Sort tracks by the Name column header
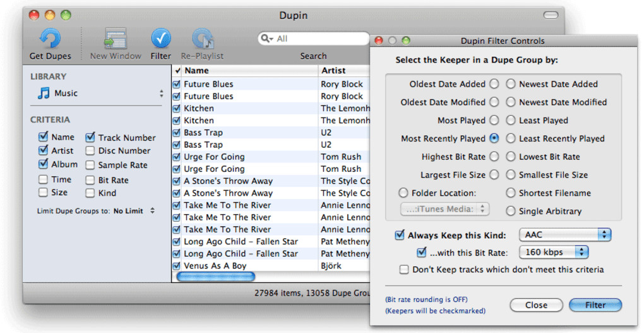The height and width of the screenshot is (333, 644). tap(249, 71)
